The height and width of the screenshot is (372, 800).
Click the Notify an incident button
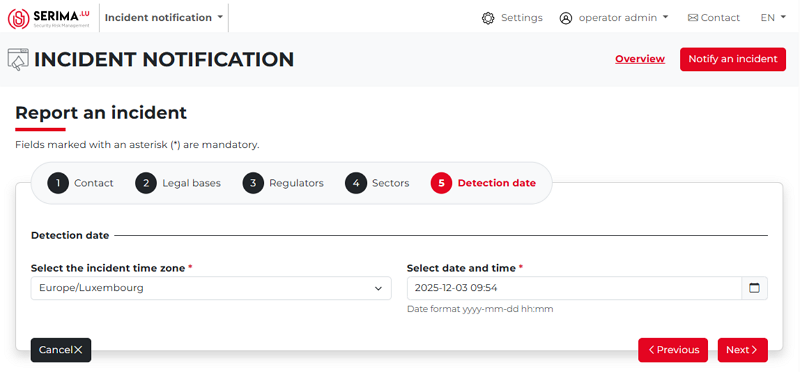click(x=733, y=59)
